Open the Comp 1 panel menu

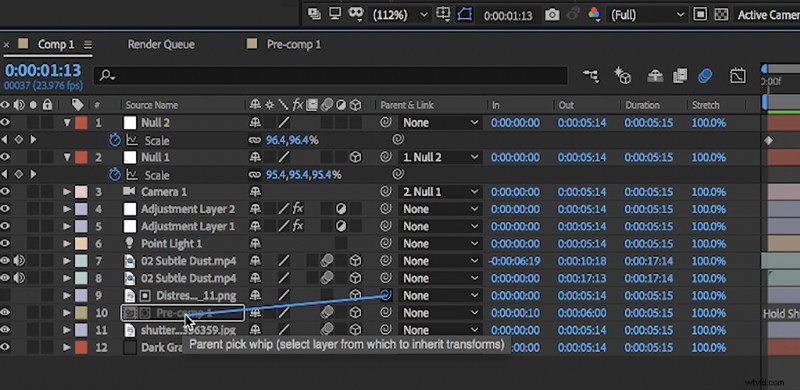pos(88,44)
